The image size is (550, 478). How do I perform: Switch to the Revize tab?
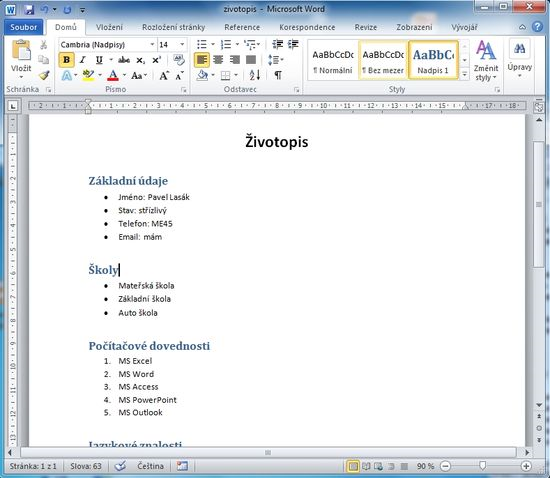click(x=365, y=27)
